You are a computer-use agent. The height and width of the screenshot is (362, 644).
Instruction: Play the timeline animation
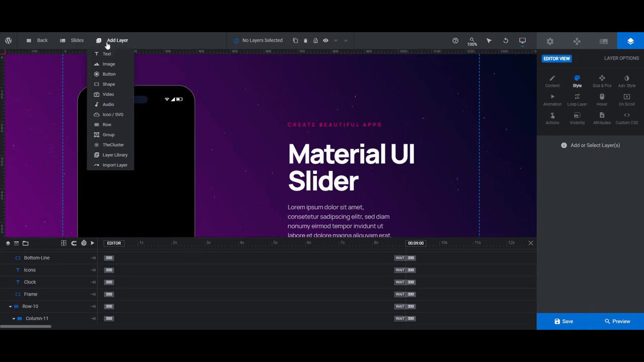click(x=93, y=243)
